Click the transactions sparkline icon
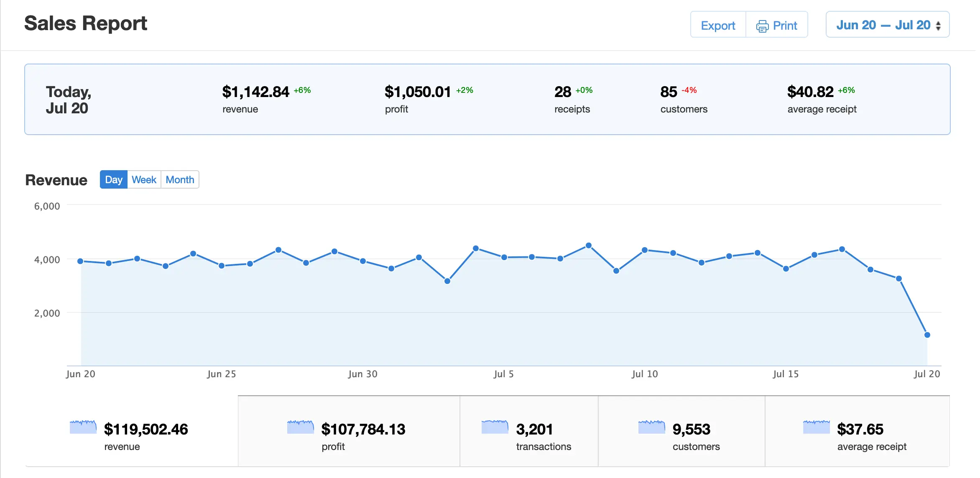Screen dimensions: 980x478 coord(495,427)
